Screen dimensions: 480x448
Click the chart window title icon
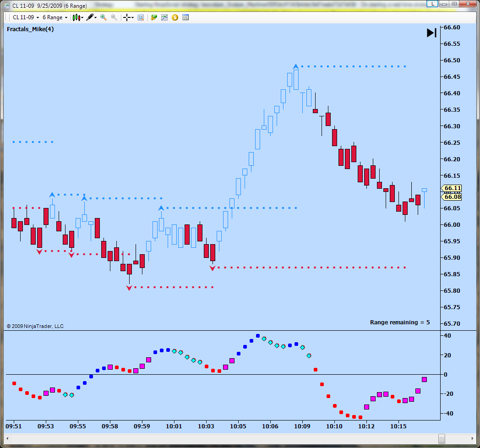pyautogui.click(x=7, y=5)
